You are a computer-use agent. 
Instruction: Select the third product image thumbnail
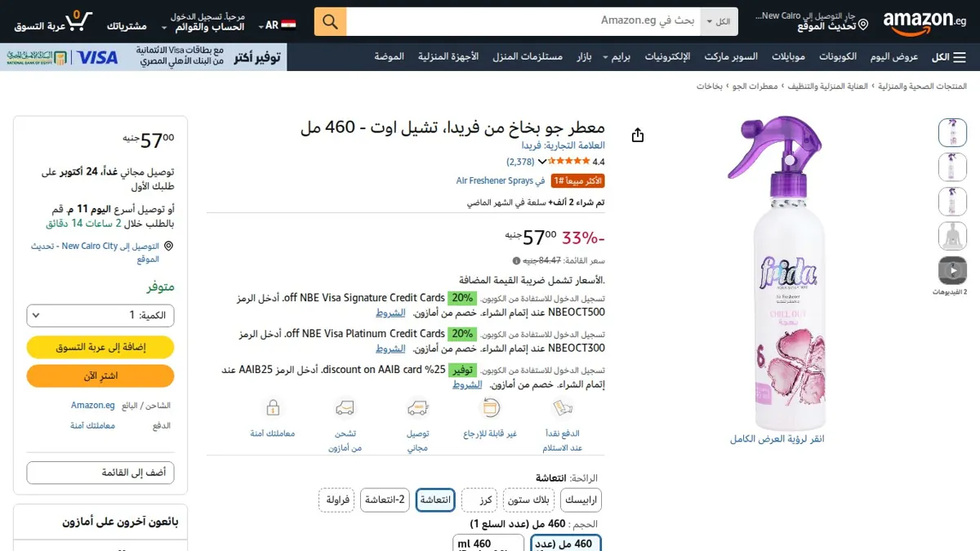click(952, 201)
